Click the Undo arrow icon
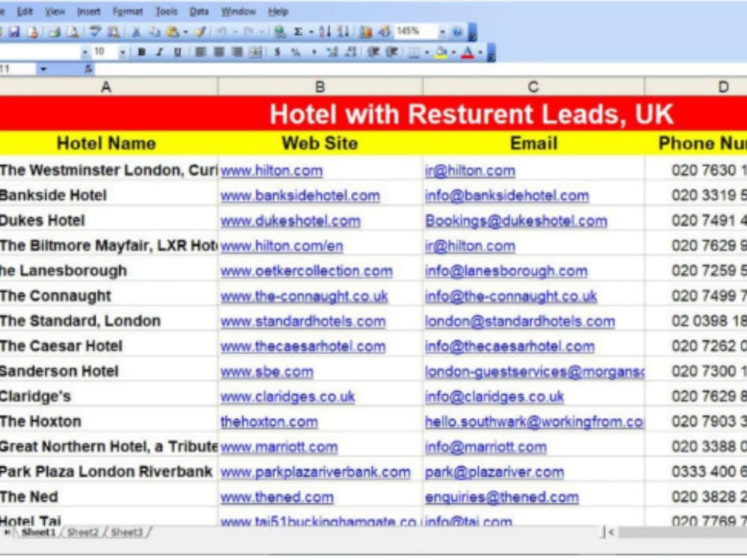 (222, 32)
